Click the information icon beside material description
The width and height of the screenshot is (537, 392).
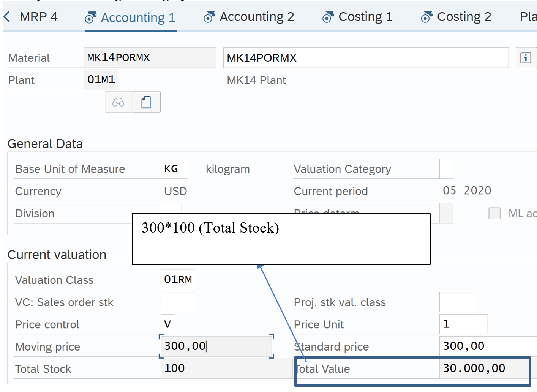[526, 58]
